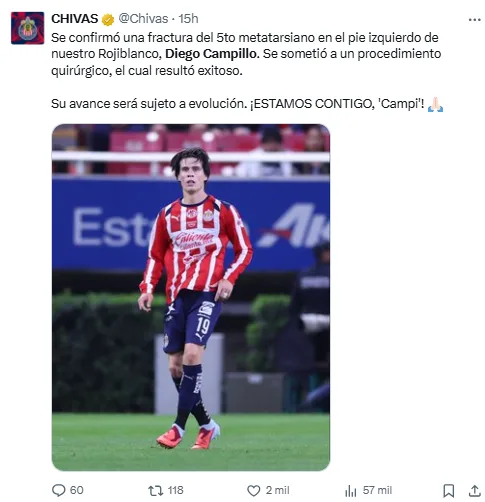Open the Chivas profile avatar

click(x=27, y=28)
